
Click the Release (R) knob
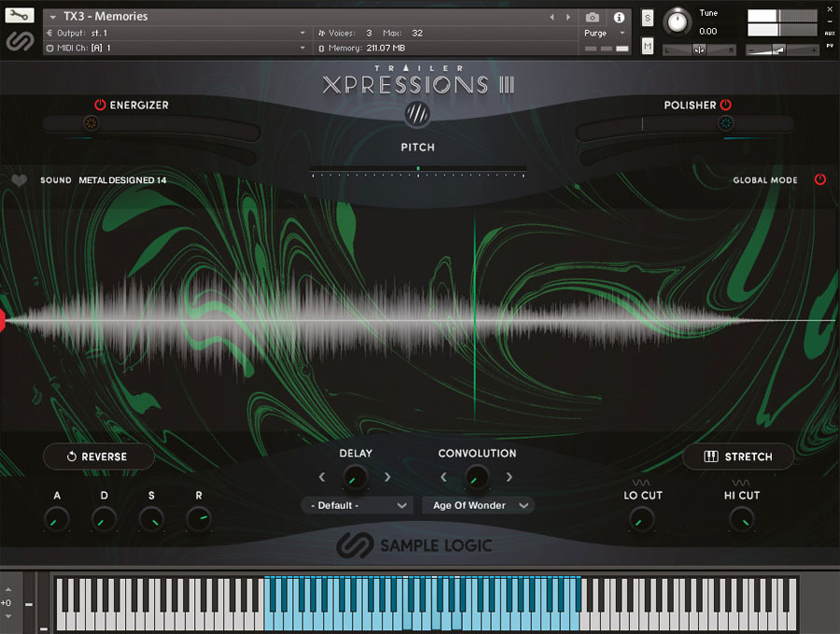199,519
